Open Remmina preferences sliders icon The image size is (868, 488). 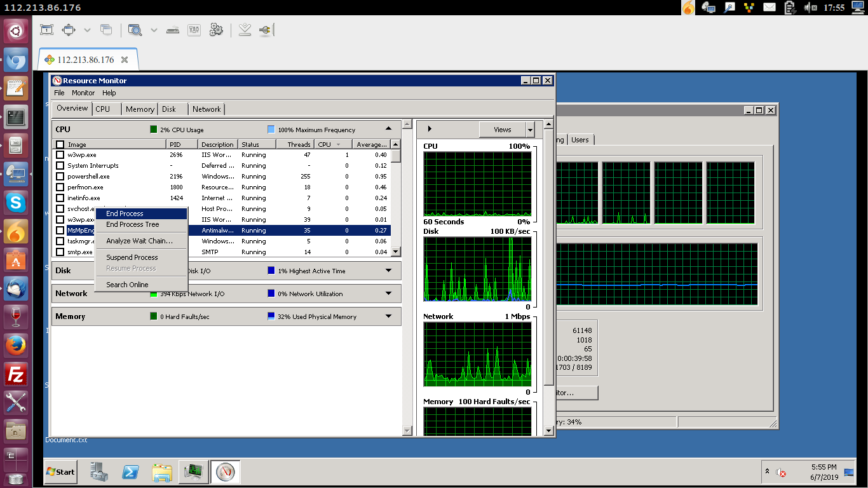tap(194, 30)
